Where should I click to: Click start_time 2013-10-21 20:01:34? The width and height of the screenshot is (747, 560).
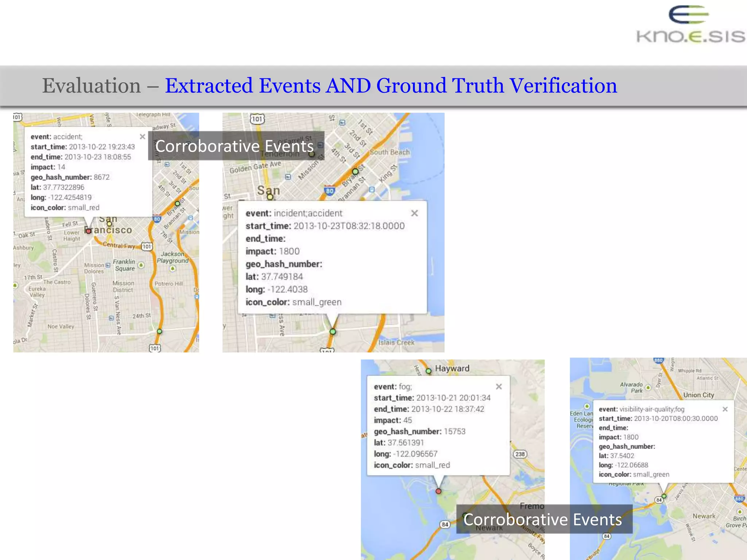pyautogui.click(x=432, y=398)
